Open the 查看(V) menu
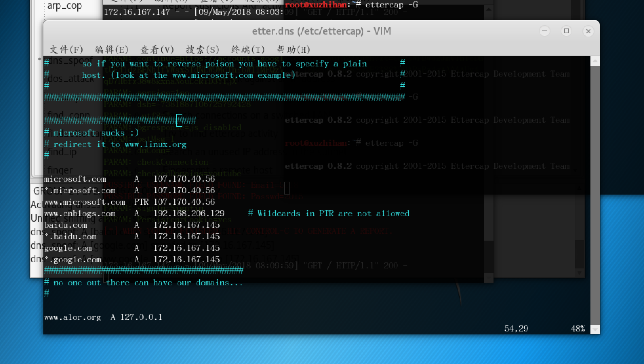The width and height of the screenshot is (644, 364). click(157, 50)
